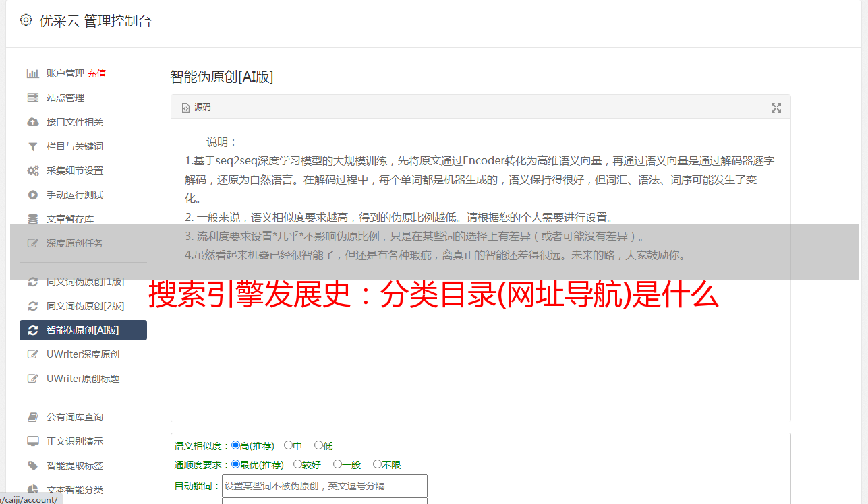The height and width of the screenshot is (504, 868).
Task: Click the pie chart icon for 文本智能分类
Action: coord(32,490)
